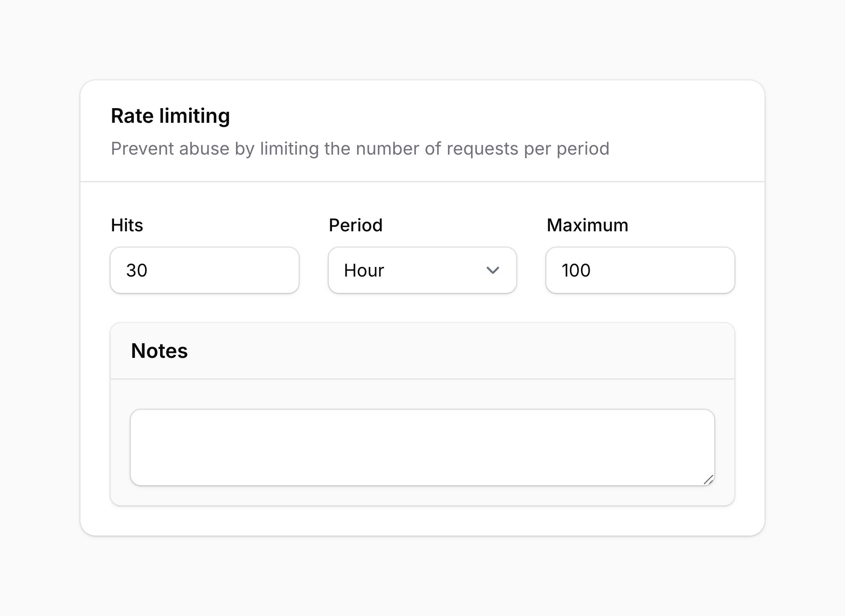Click the word 'limiting' in the title
The image size is (845, 616).
click(x=194, y=116)
